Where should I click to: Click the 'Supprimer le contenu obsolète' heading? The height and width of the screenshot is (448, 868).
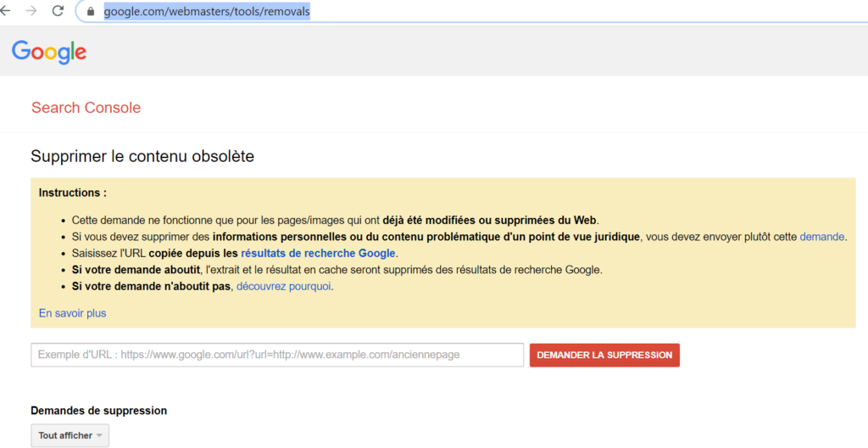click(x=142, y=156)
